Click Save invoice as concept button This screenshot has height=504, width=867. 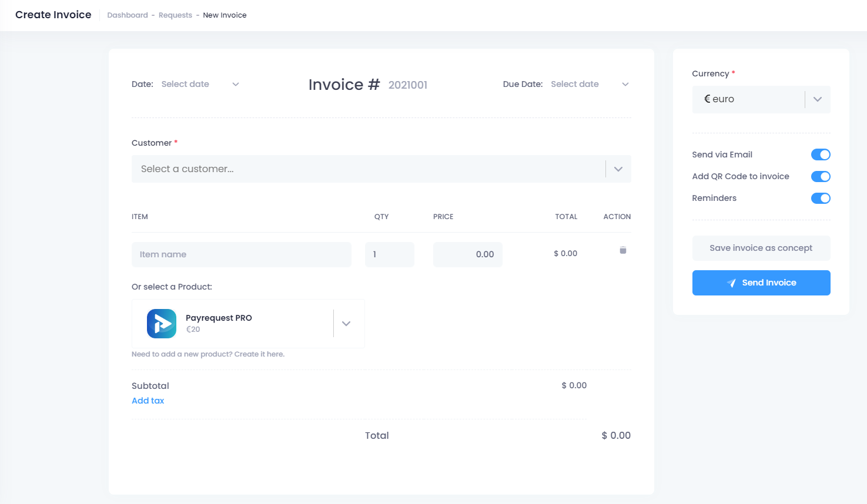761,248
